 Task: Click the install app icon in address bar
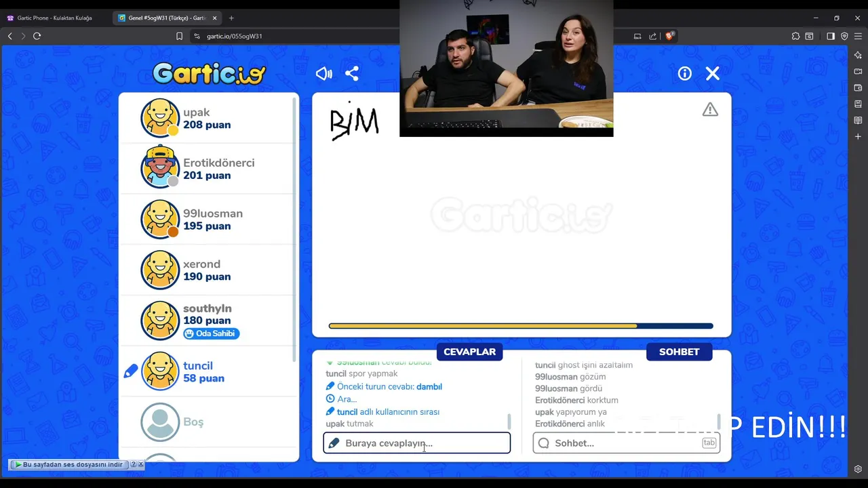tap(637, 36)
